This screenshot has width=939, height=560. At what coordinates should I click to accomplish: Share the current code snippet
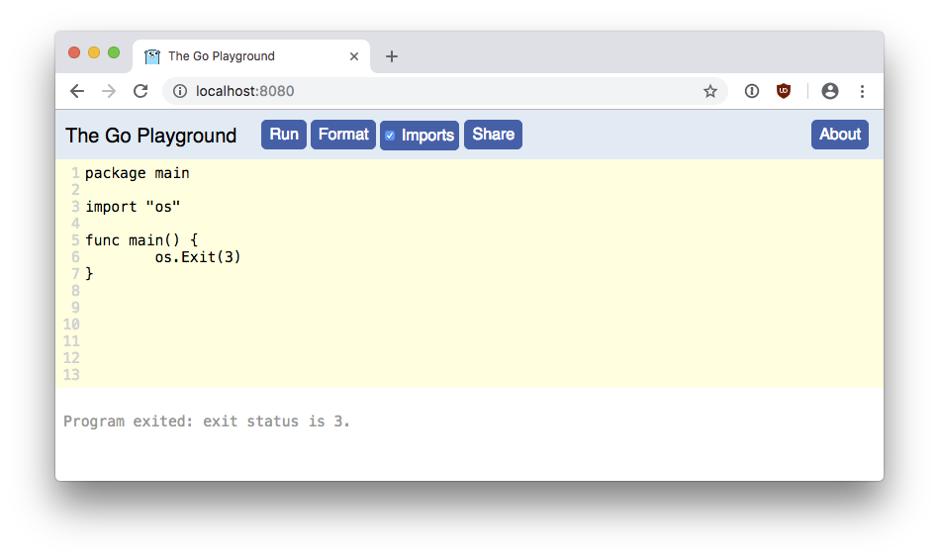(493, 135)
